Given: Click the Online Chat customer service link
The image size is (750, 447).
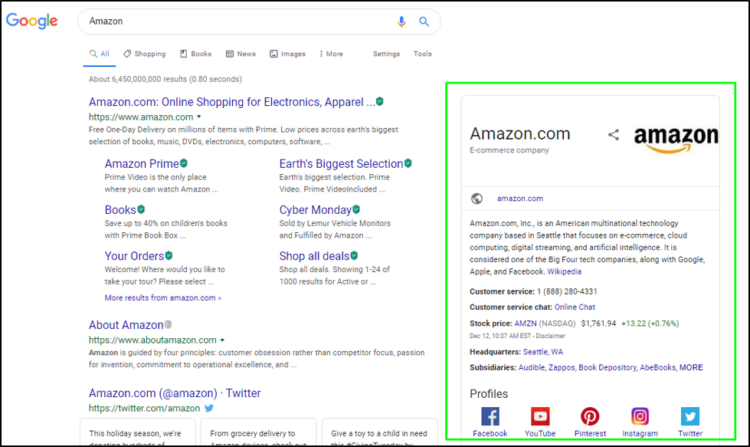Looking at the screenshot, I should (575, 307).
